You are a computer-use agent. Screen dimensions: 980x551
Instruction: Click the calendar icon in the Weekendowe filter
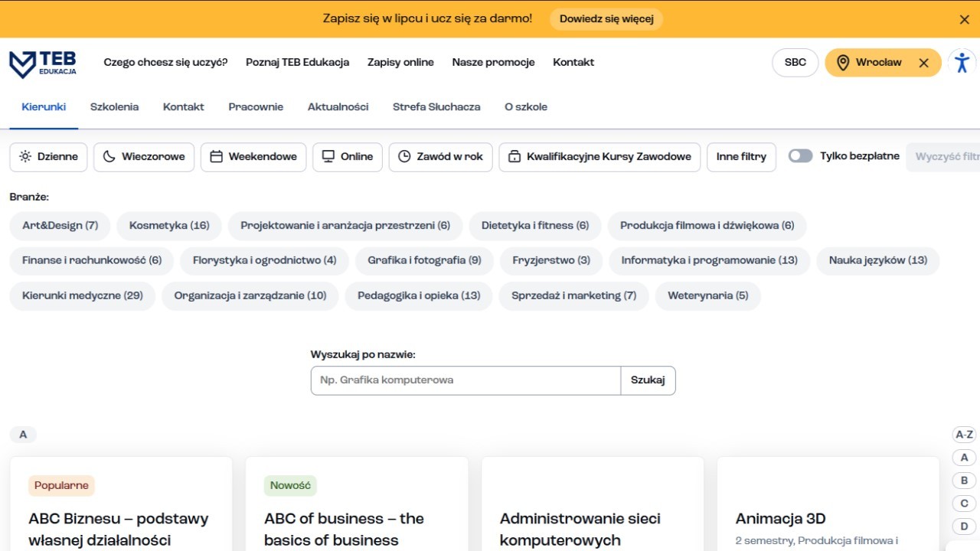tap(217, 157)
